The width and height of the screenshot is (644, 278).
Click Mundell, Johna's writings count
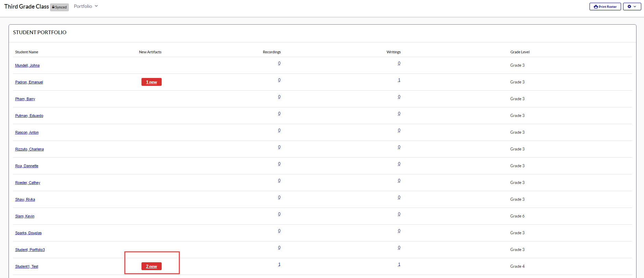[x=399, y=63]
